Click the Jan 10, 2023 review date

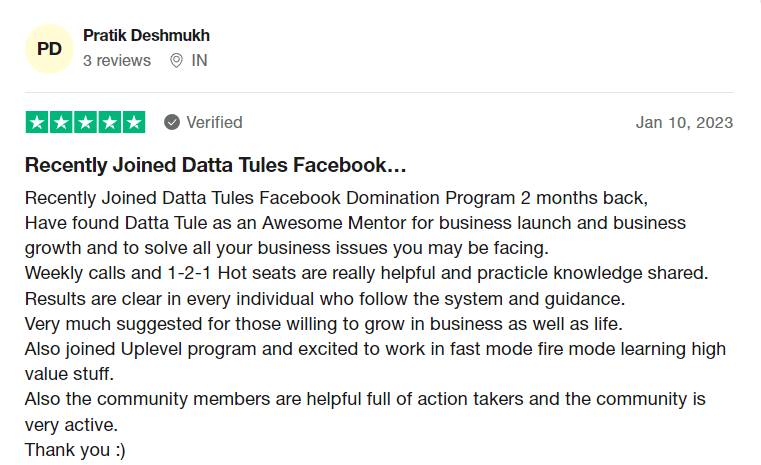684,123
